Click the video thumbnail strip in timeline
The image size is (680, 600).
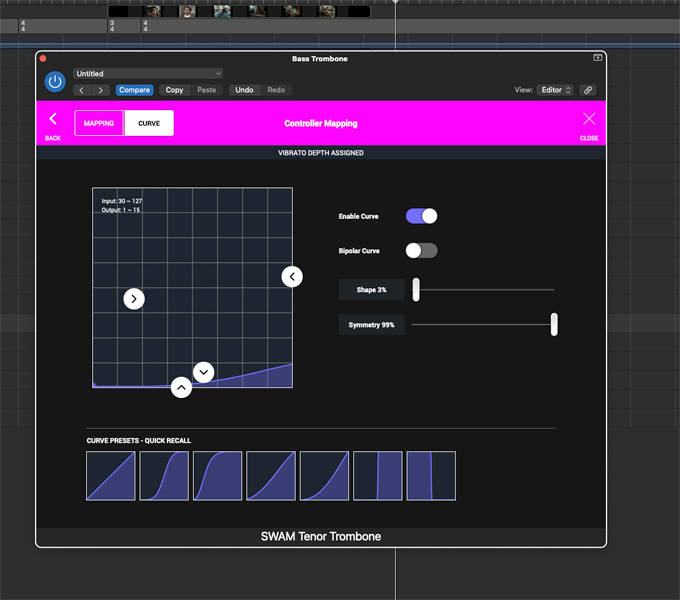click(x=239, y=11)
